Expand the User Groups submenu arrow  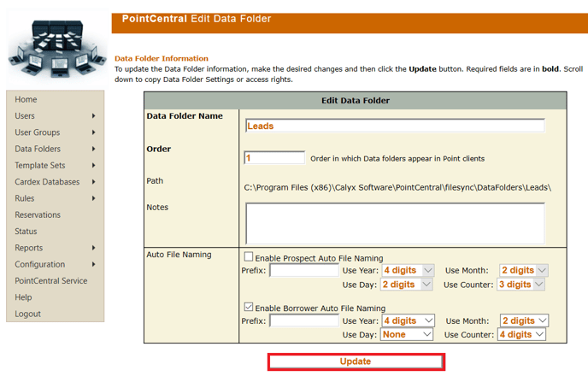pos(93,132)
